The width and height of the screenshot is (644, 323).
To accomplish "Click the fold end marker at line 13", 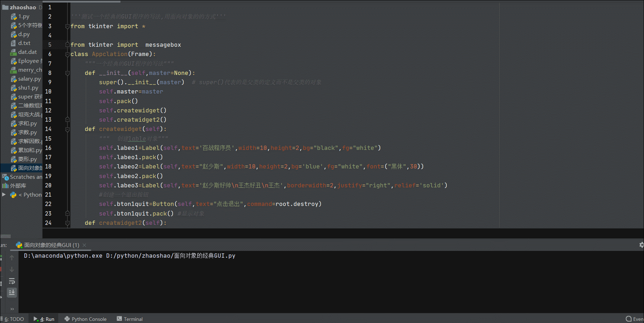I will click(x=67, y=120).
